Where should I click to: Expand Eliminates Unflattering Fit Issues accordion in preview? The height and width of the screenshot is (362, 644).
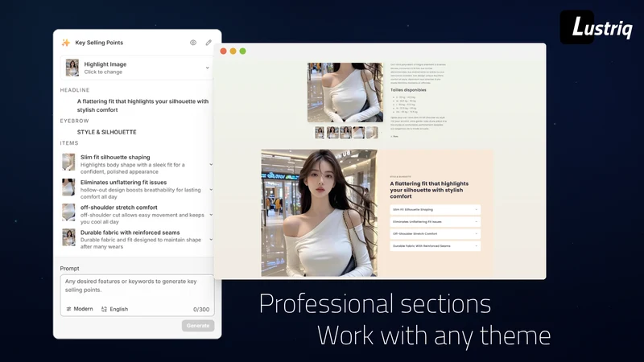pyautogui.click(x=435, y=222)
